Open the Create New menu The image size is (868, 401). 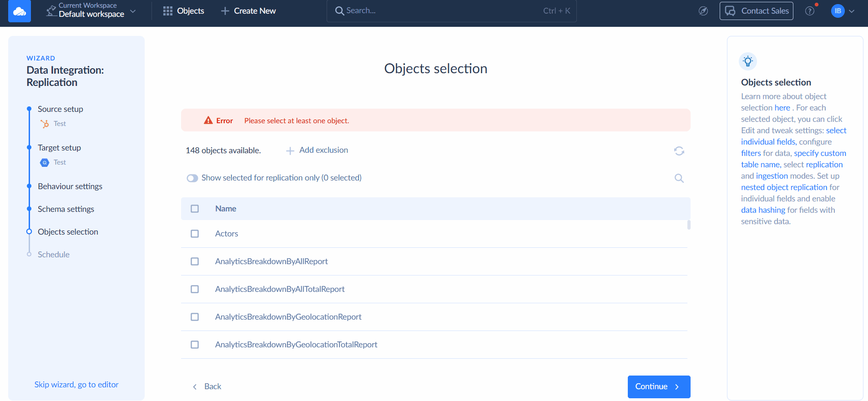[x=248, y=11]
